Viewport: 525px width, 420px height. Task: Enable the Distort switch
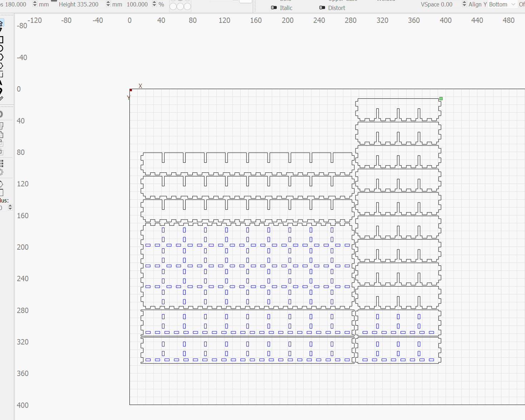[x=322, y=8]
